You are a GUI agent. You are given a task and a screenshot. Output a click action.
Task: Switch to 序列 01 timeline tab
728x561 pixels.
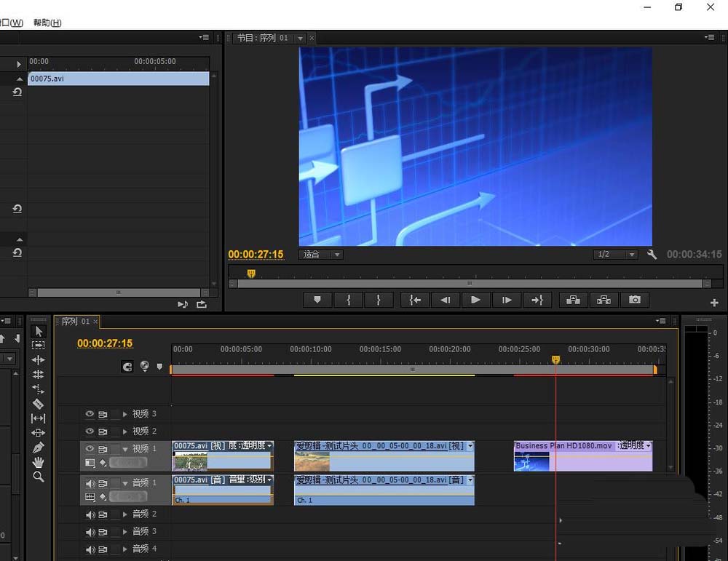click(75, 321)
